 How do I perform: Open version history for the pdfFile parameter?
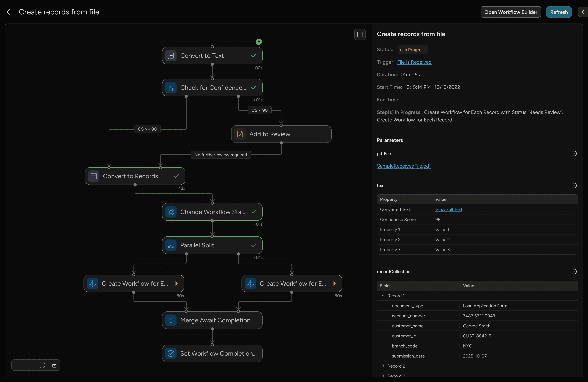pyautogui.click(x=574, y=154)
